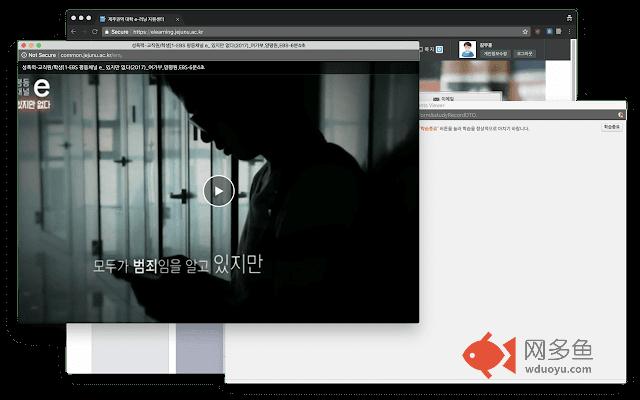Click the common.jejunu.ac.kr URL in the video window
Viewport: 640px width, 400px height.
coord(91,55)
